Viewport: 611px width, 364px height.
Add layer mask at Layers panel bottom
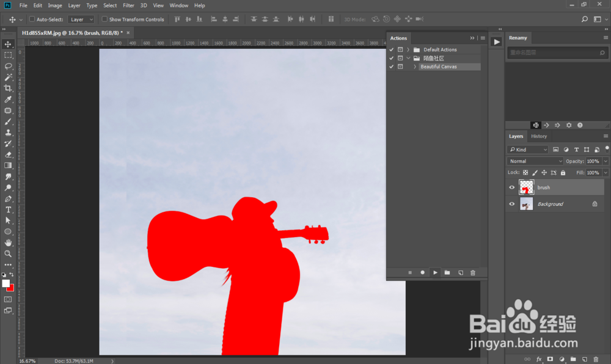point(550,359)
